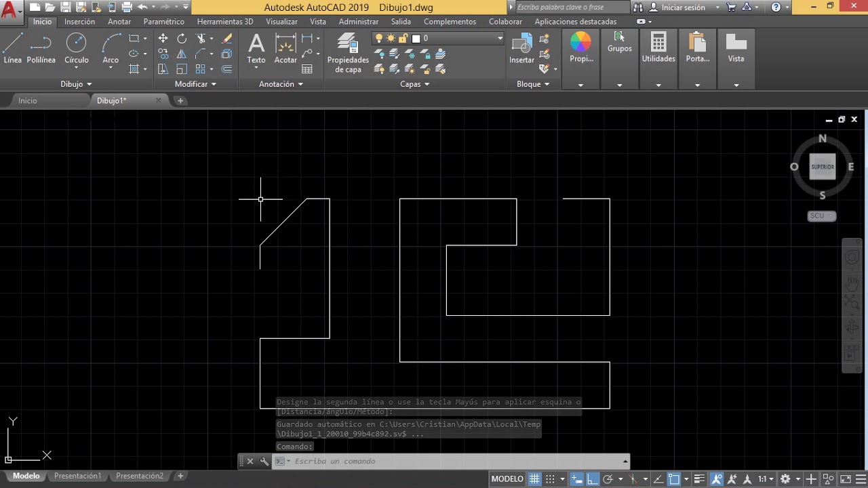Open the Herramientas 3D ribbon tab
The image size is (868, 488).
pos(225,22)
